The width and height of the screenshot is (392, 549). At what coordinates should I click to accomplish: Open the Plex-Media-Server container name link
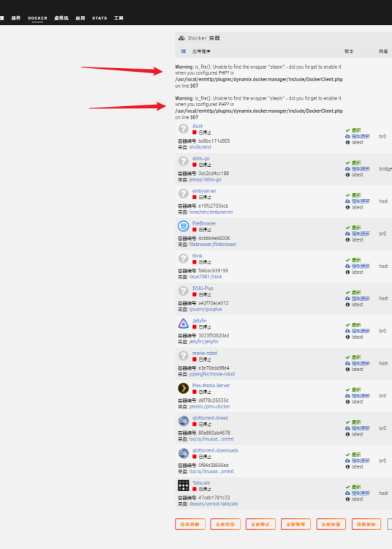pyautogui.click(x=211, y=386)
